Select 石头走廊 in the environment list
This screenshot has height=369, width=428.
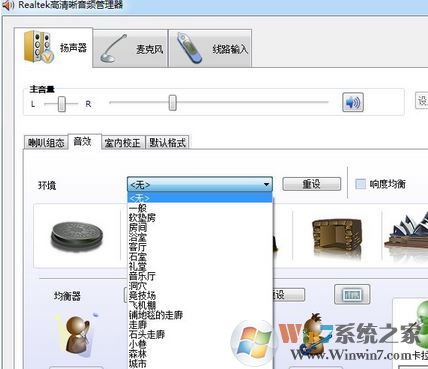pyautogui.click(x=200, y=334)
